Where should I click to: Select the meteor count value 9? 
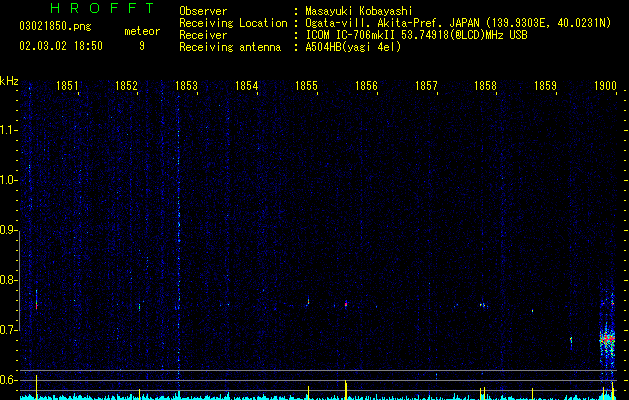tap(142, 46)
